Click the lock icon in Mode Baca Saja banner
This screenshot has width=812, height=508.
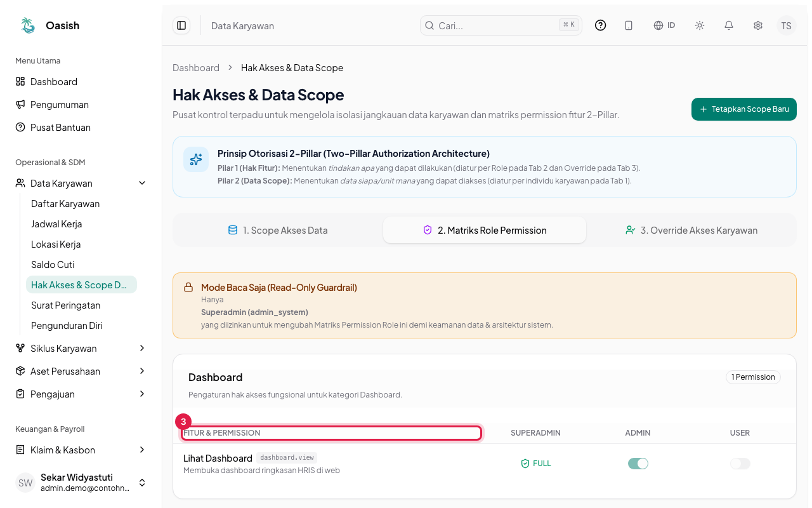(x=188, y=288)
